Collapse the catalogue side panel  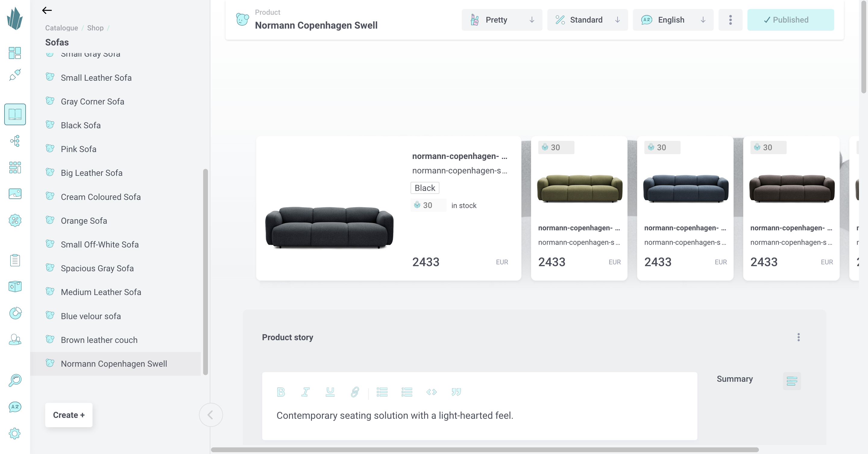pyautogui.click(x=211, y=415)
